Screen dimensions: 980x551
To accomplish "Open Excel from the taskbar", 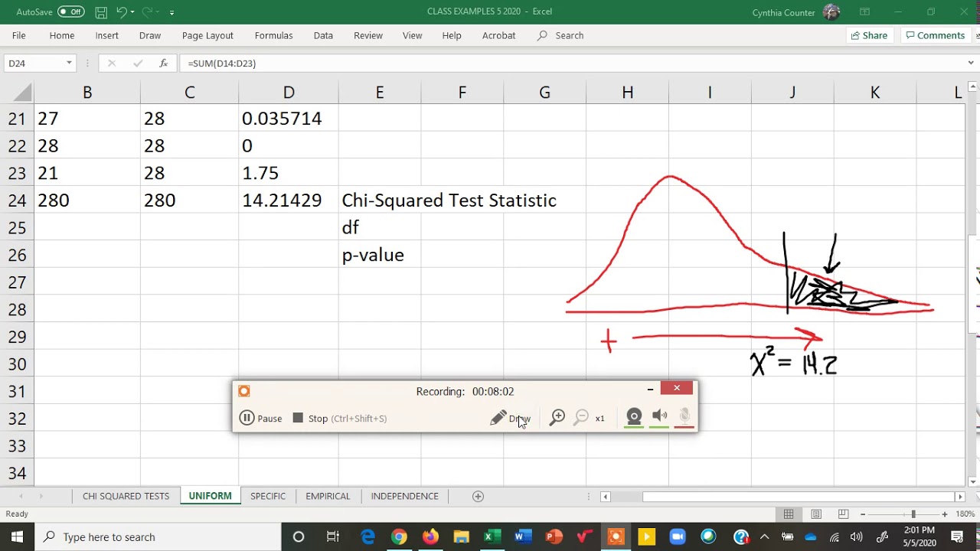I will click(492, 536).
